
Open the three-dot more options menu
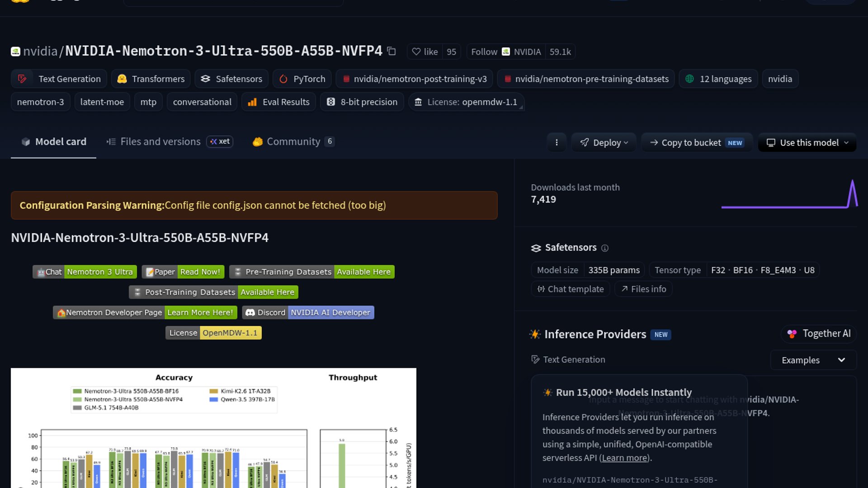pyautogui.click(x=557, y=142)
